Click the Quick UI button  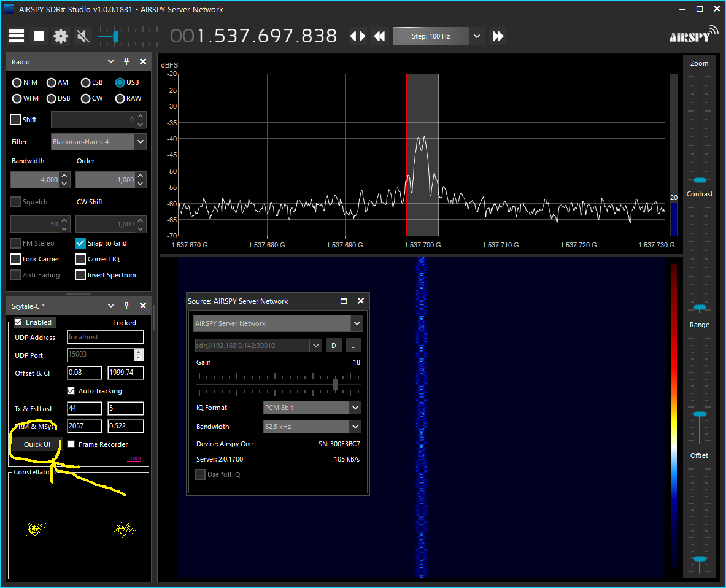pyautogui.click(x=37, y=444)
